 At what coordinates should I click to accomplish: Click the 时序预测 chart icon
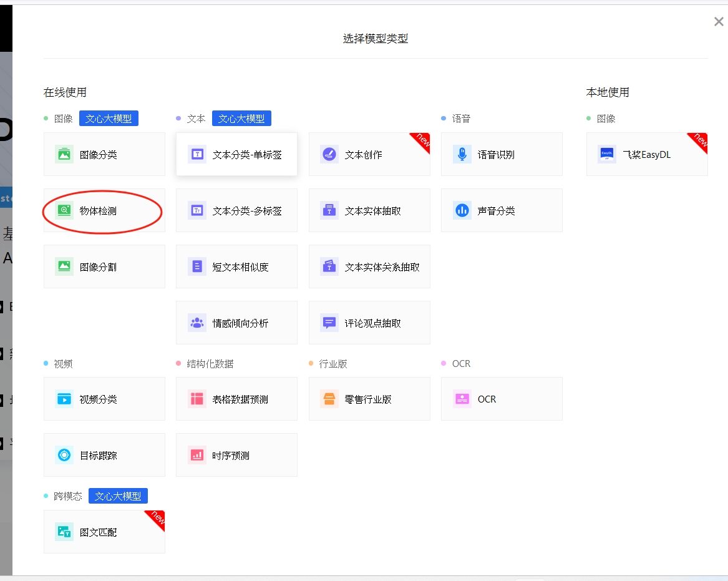click(197, 455)
